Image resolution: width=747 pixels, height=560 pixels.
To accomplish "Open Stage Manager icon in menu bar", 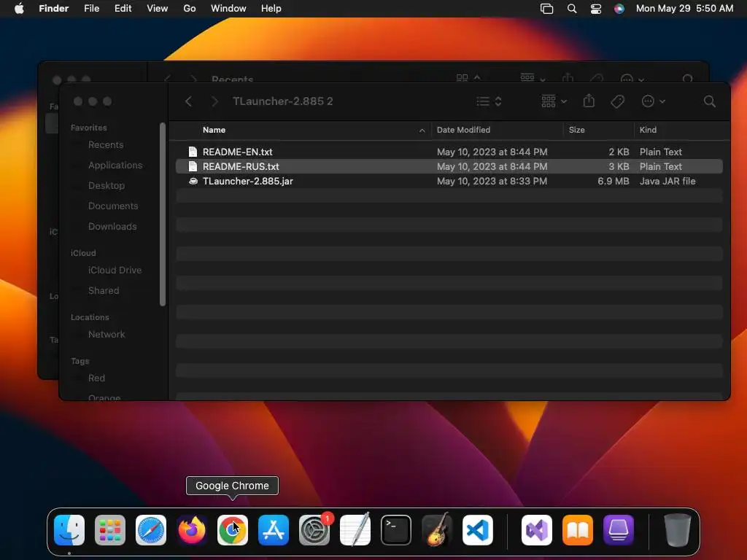I will tap(546, 9).
